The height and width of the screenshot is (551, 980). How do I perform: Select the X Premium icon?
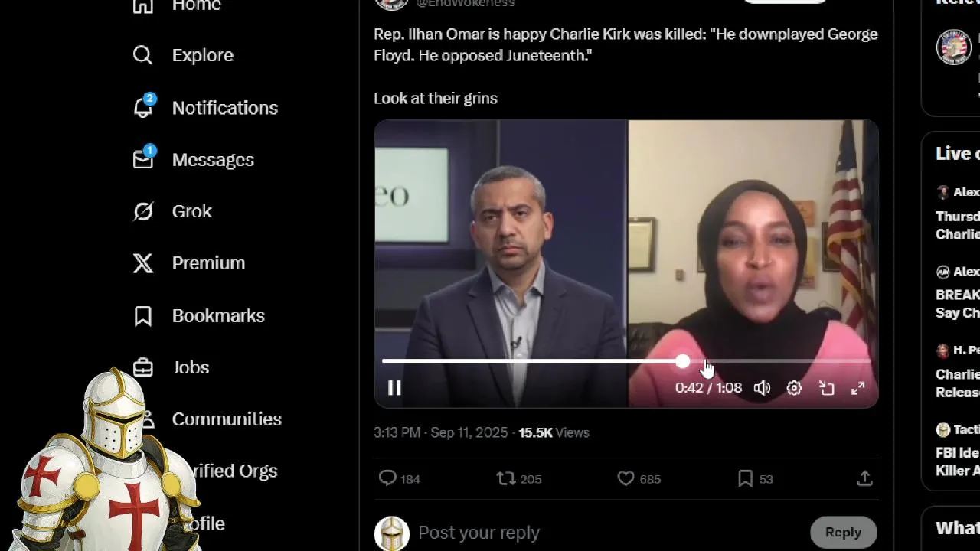[143, 263]
